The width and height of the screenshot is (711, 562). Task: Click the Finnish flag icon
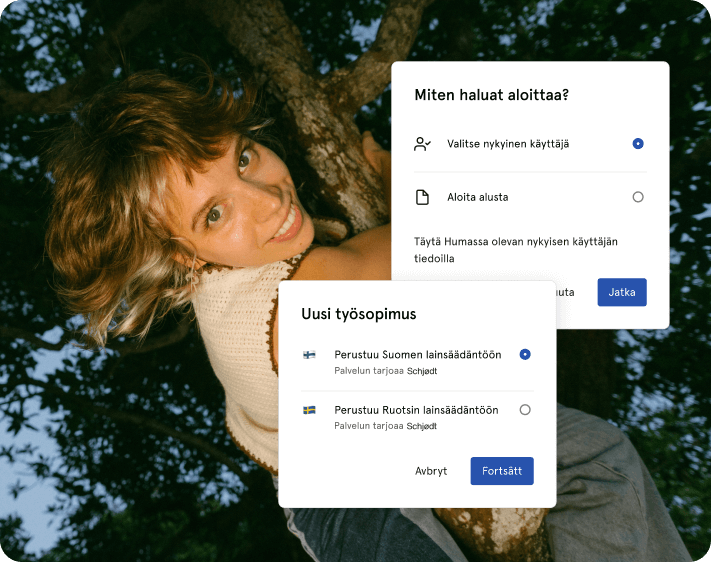coord(309,355)
